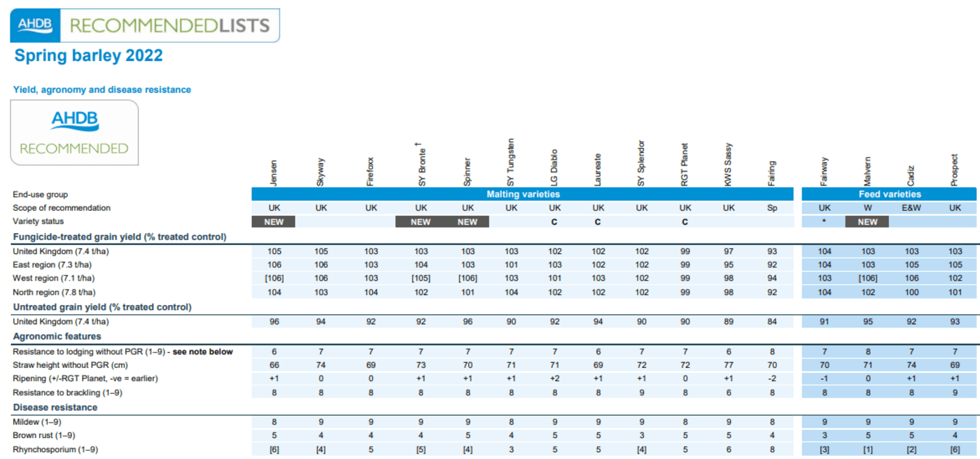Click the NEW status badge under Spinner
This screenshot has width=980, height=459.
pos(468,222)
